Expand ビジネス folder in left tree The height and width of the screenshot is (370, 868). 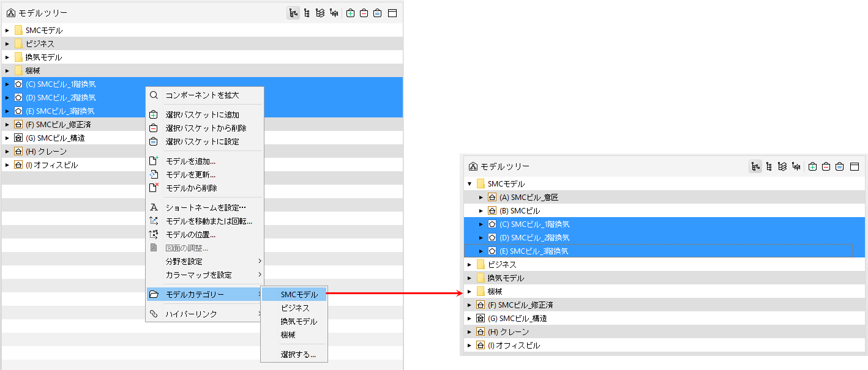(x=7, y=43)
